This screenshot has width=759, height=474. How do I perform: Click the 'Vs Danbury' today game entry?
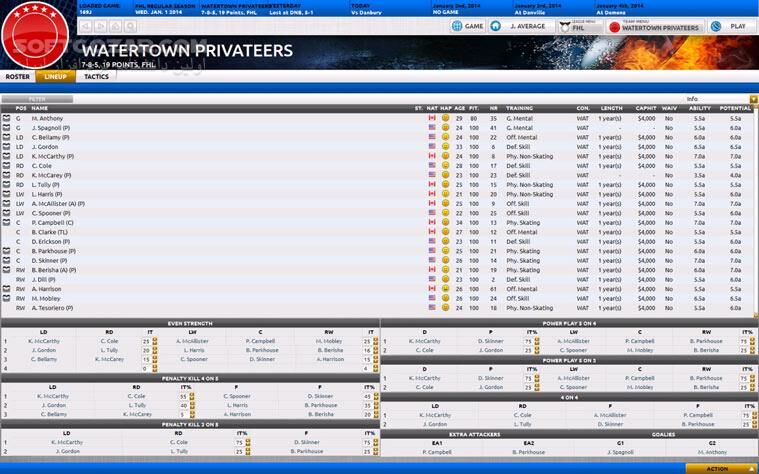tap(367, 13)
